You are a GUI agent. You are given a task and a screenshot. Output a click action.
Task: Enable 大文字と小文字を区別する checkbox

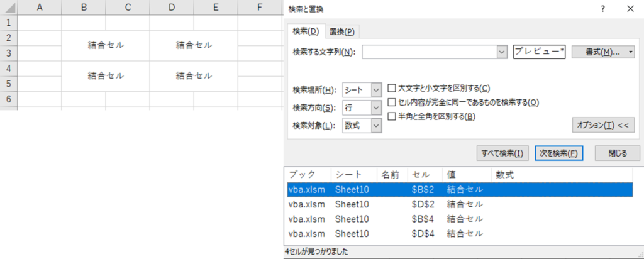pyautogui.click(x=392, y=88)
